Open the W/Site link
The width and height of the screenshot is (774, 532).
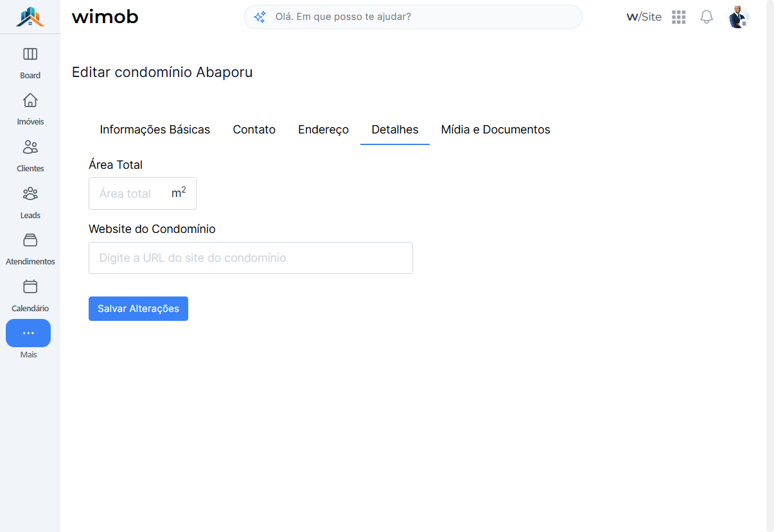click(644, 17)
